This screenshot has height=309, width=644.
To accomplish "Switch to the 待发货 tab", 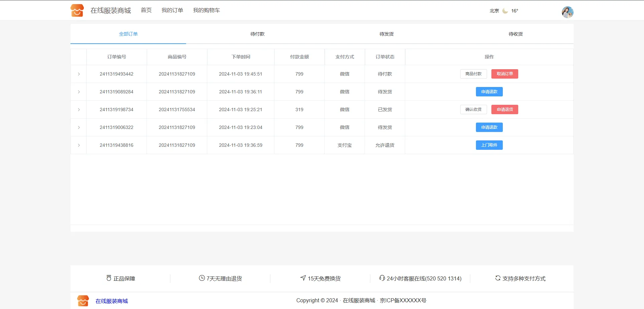I will tap(386, 34).
